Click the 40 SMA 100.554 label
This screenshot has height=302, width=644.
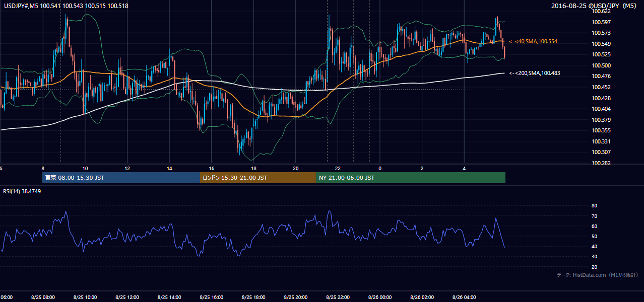(x=533, y=41)
